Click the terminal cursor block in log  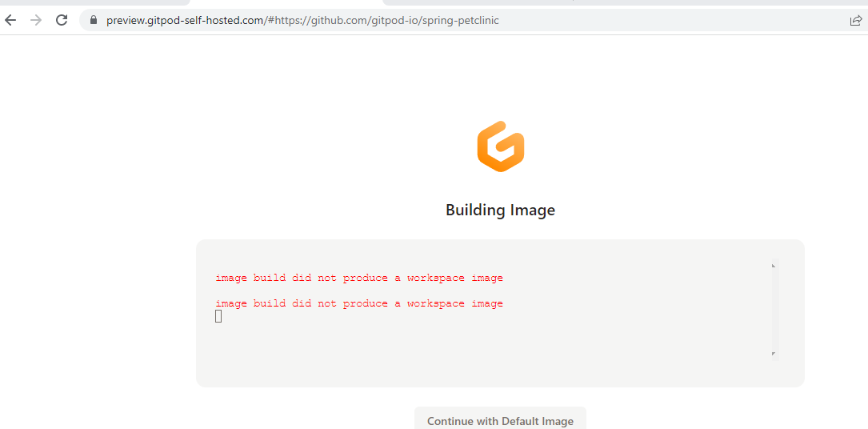[218, 317]
